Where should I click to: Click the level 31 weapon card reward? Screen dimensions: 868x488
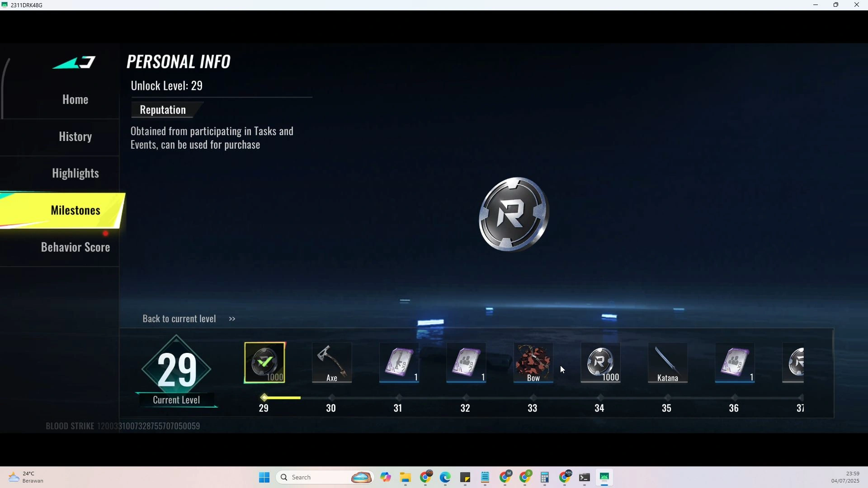click(399, 363)
